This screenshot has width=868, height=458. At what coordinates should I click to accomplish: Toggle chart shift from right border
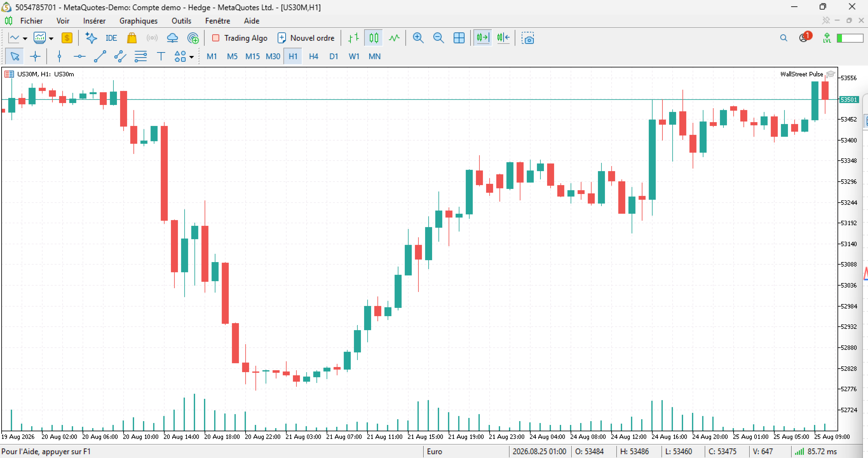pyautogui.click(x=503, y=38)
